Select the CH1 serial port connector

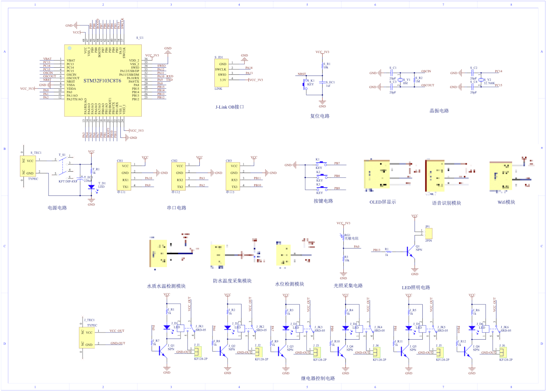[x=124, y=176]
